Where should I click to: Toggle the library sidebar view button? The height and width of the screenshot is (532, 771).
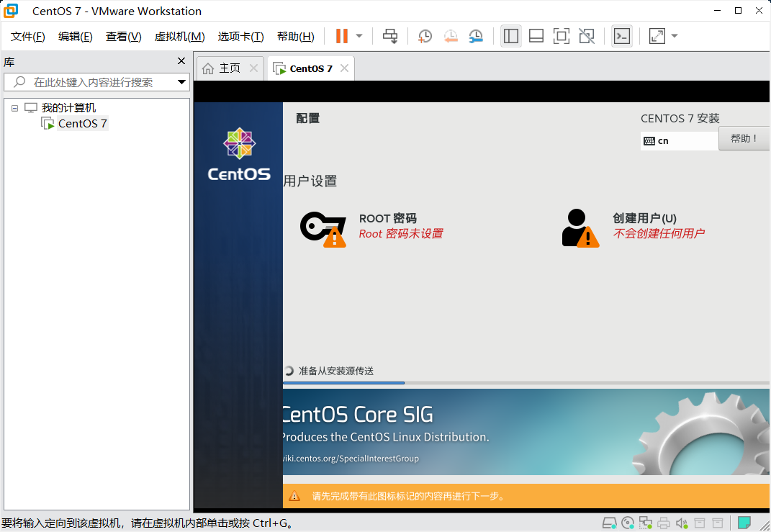[511, 36]
